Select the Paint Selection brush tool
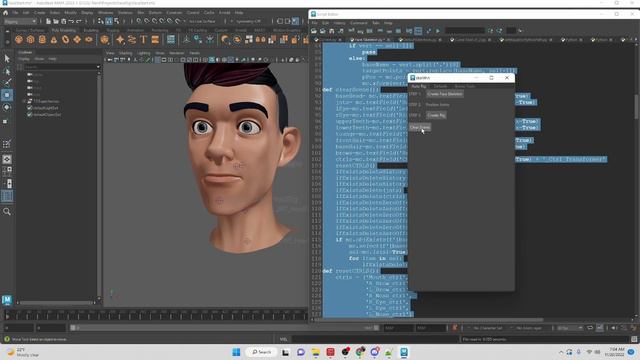Viewport: 640px width, 360px height. (7, 83)
